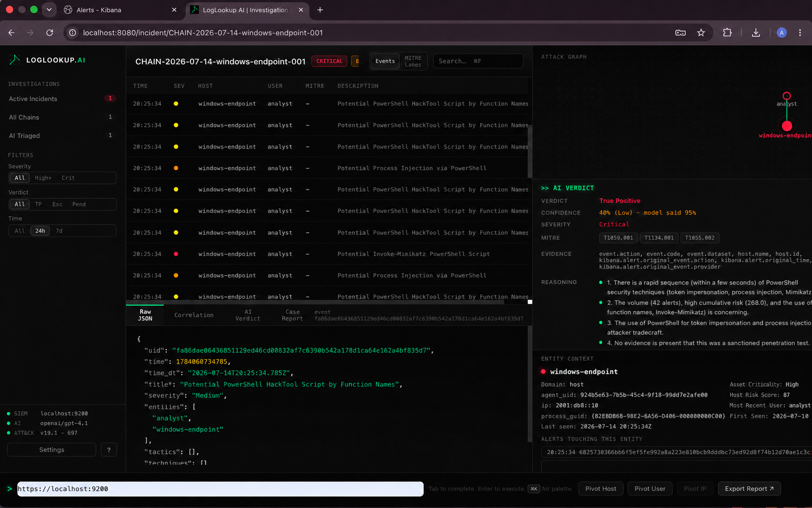Viewport: 812px width, 508px height.
Task: Select the 7d time filter
Action: [x=59, y=231]
